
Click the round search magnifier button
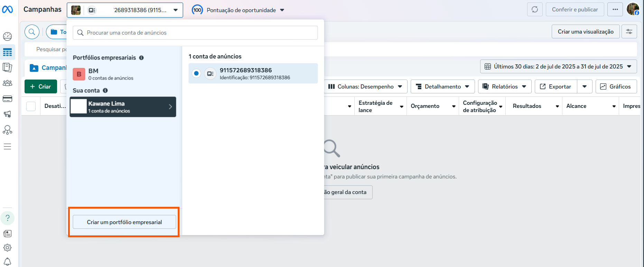pyautogui.click(x=32, y=32)
